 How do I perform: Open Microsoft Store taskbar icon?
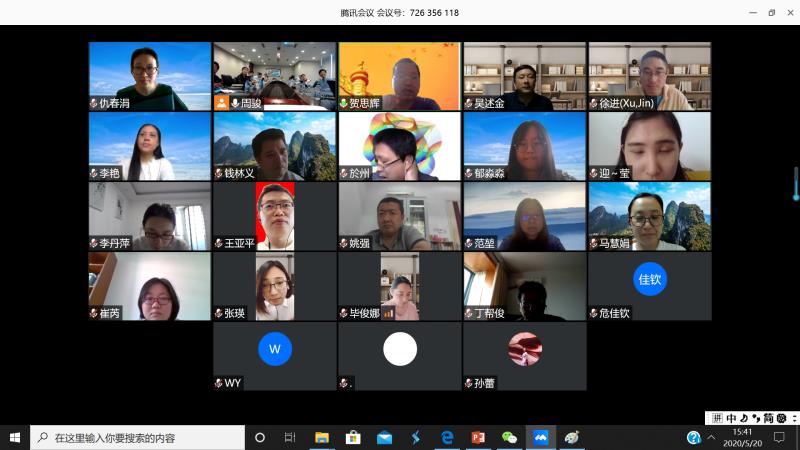coord(353,438)
